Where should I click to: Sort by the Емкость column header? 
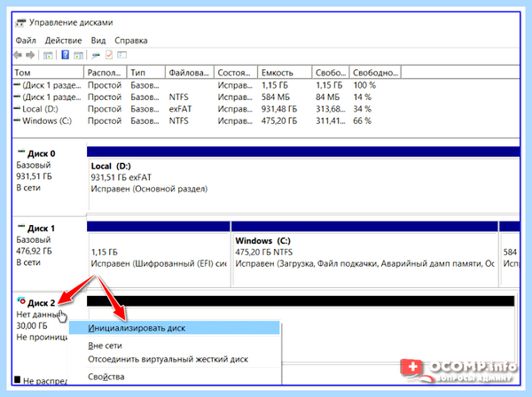[x=285, y=73]
